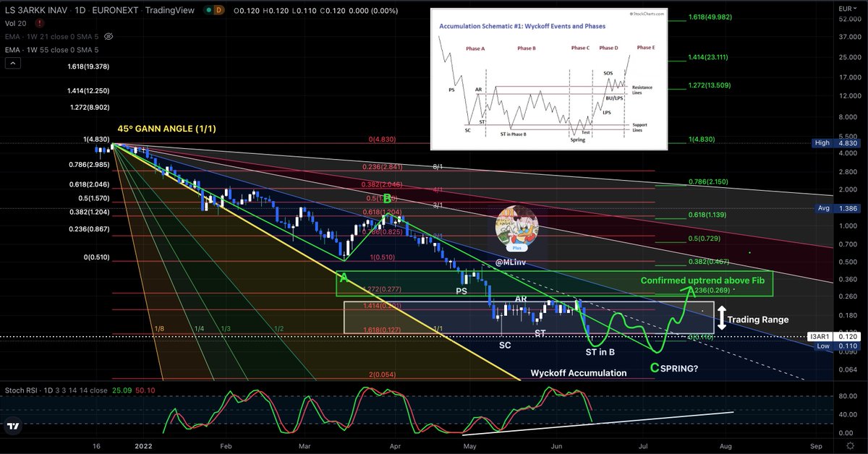Click the Mar label on time axis
The width and height of the screenshot is (868, 454).
pyautogui.click(x=304, y=446)
